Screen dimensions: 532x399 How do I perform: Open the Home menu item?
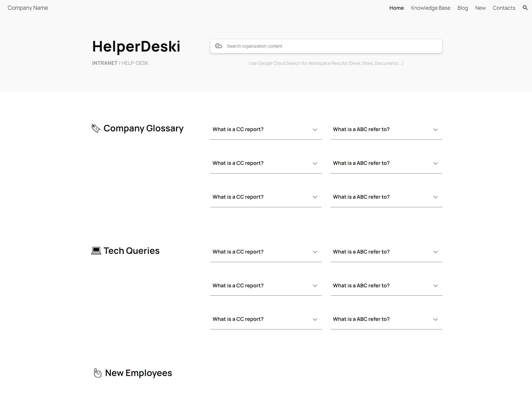[396, 8]
